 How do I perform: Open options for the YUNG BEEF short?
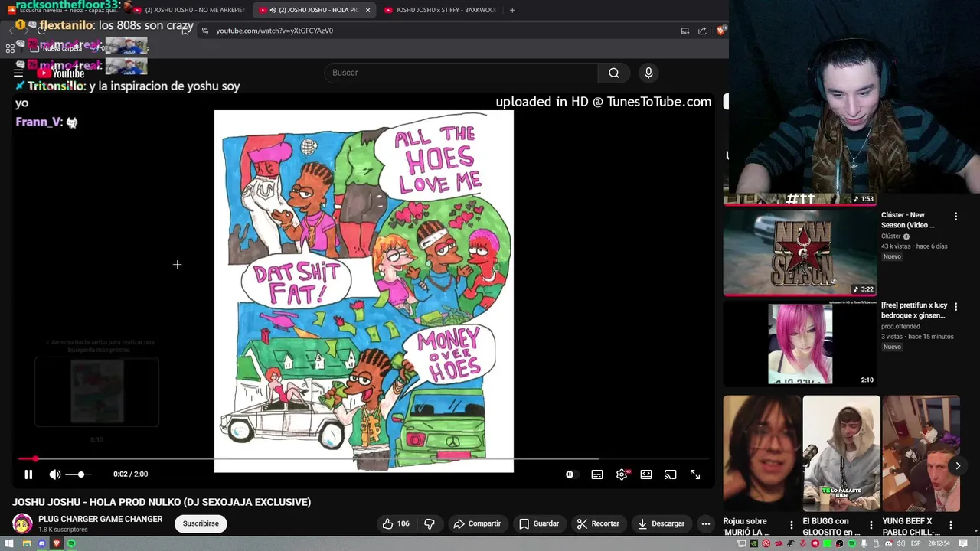951,525
